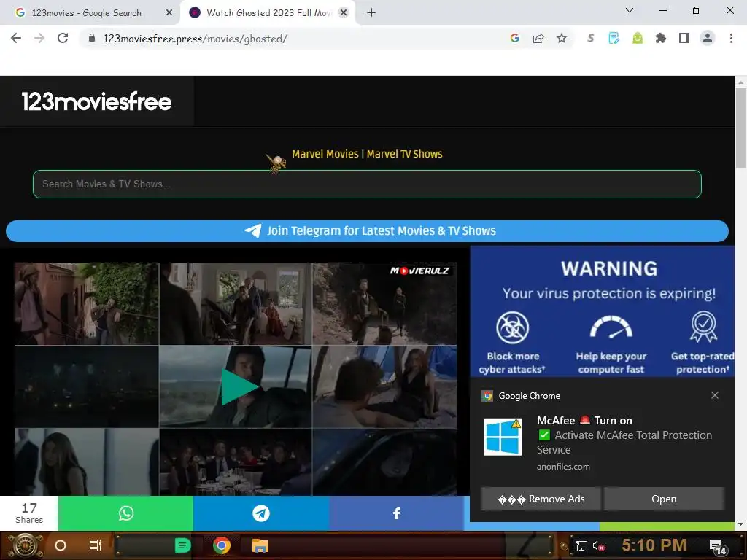Close the 123movies Google Search tab
The image size is (747, 560).
click(x=169, y=13)
